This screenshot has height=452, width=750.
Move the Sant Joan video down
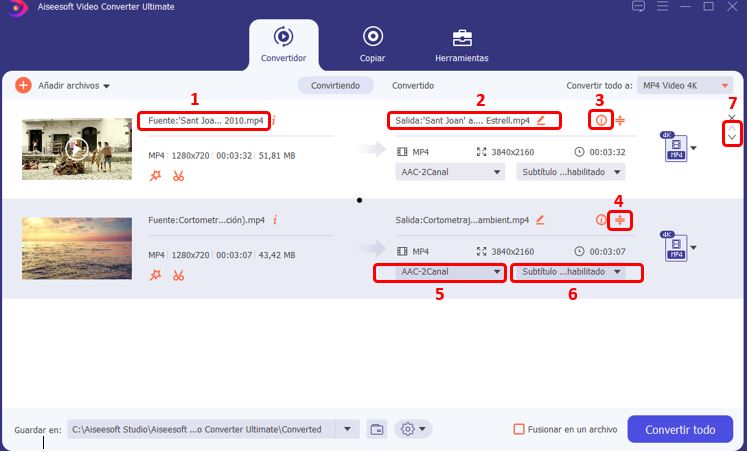click(x=732, y=138)
